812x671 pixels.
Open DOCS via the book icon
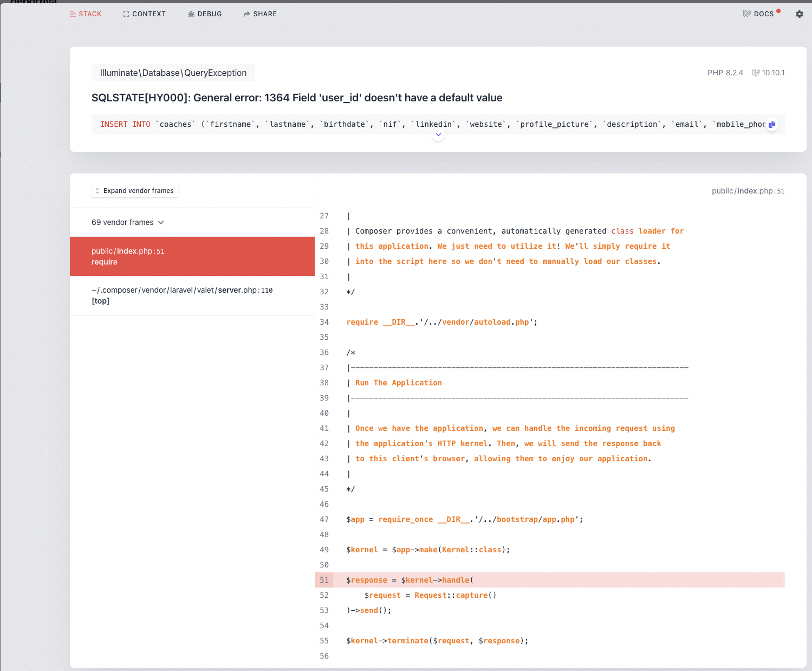pos(746,14)
